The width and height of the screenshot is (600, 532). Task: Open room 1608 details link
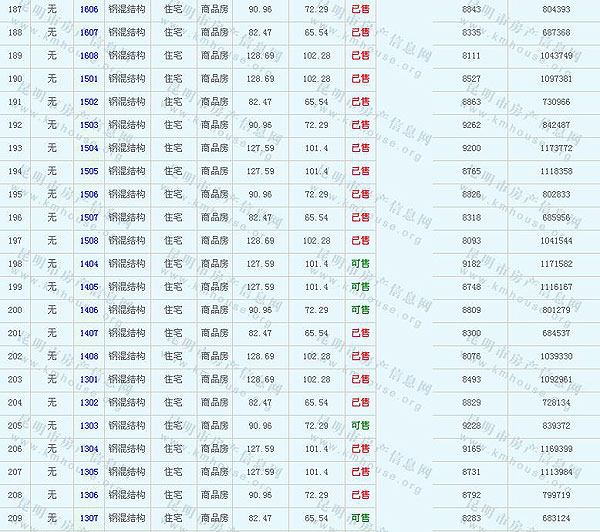tap(89, 55)
